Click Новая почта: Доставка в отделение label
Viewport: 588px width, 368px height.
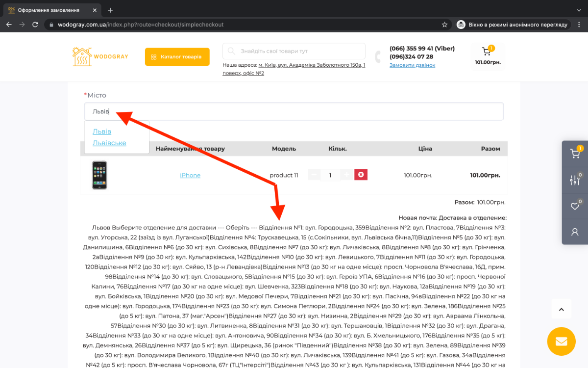click(x=452, y=218)
